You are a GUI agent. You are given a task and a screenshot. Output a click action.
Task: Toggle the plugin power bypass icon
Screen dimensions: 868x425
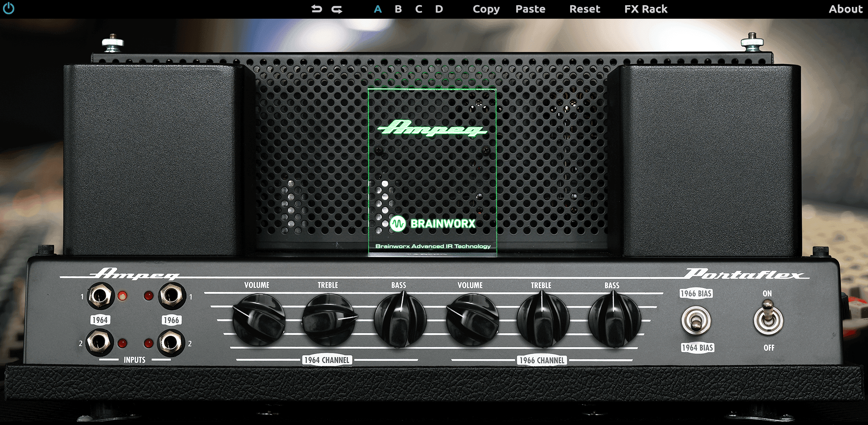pyautogui.click(x=9, y=8)
